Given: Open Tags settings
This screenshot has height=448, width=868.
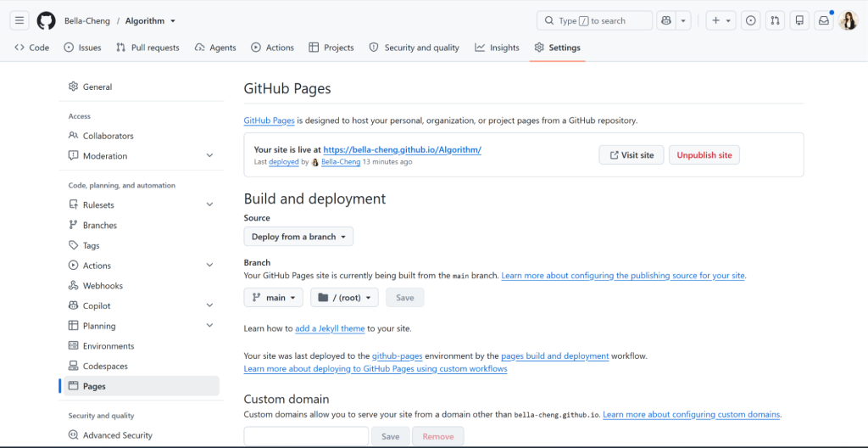Looking at the screenshot, I should pyautogui.click(x=142, y=245).
